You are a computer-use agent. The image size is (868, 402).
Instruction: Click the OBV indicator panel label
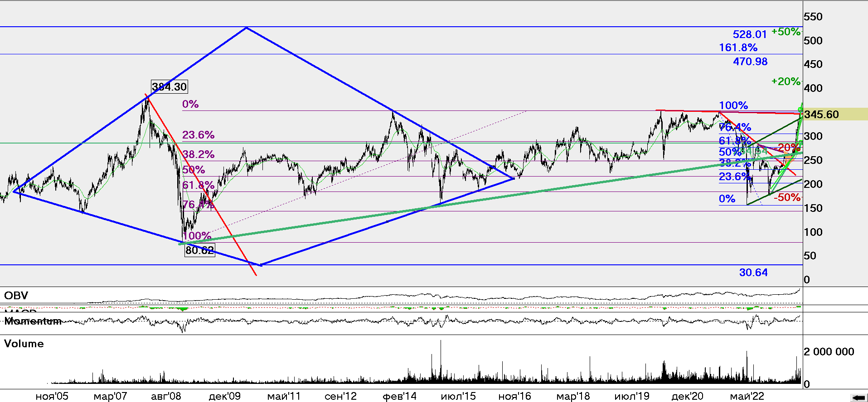[x=16, y=296]
